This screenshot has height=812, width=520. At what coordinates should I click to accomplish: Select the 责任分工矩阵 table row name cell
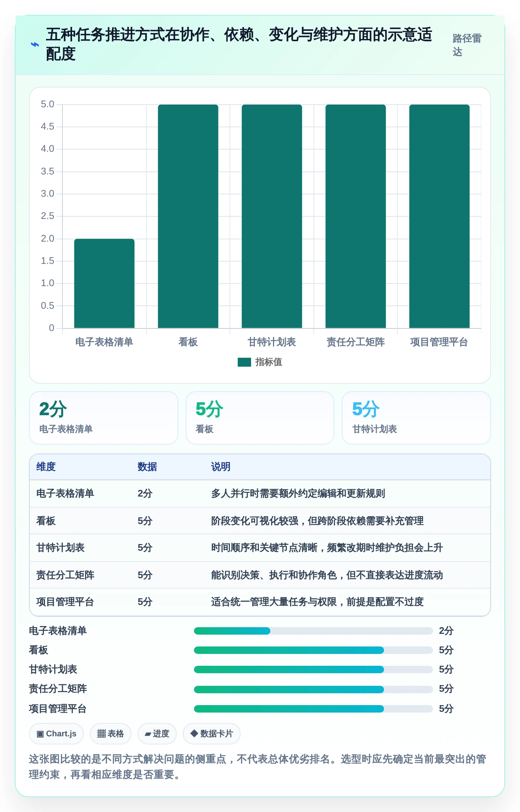(x=65, y=575)
